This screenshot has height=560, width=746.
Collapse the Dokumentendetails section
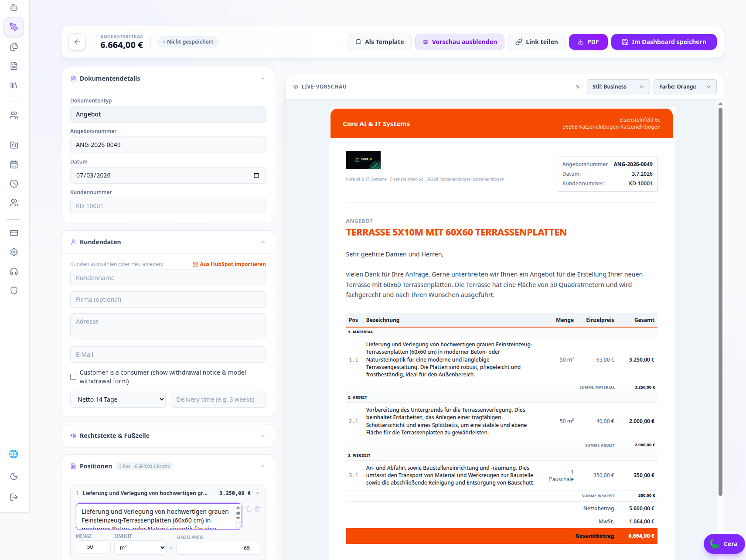click(263, 79)
